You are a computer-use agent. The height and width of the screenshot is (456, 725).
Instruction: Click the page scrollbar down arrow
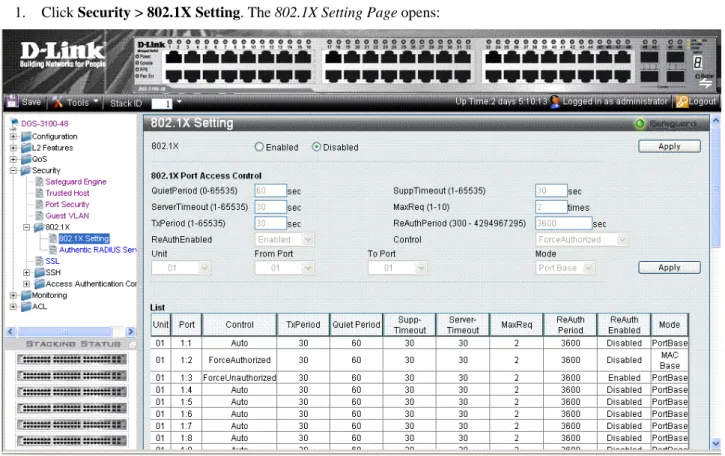tap(716, 443)
